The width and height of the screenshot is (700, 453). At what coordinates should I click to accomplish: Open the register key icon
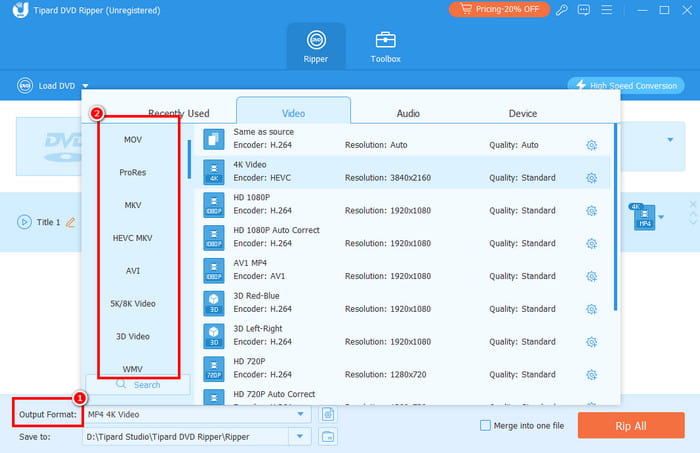coord(563,10)
